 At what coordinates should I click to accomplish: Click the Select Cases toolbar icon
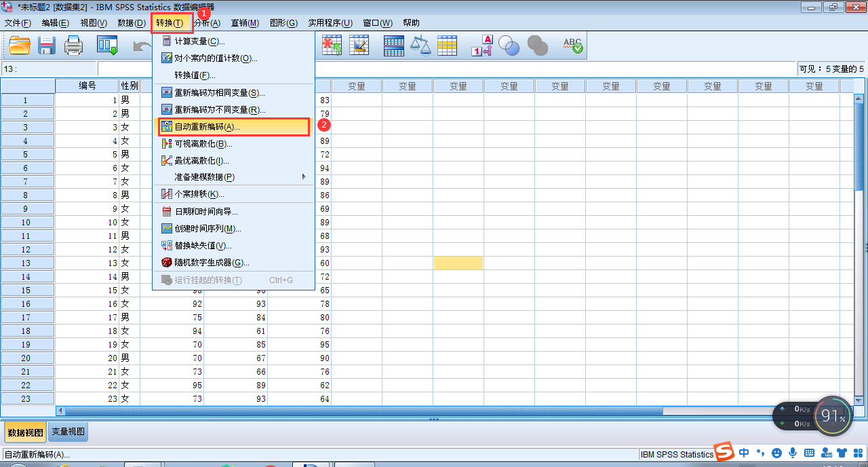tap(447, 45)
